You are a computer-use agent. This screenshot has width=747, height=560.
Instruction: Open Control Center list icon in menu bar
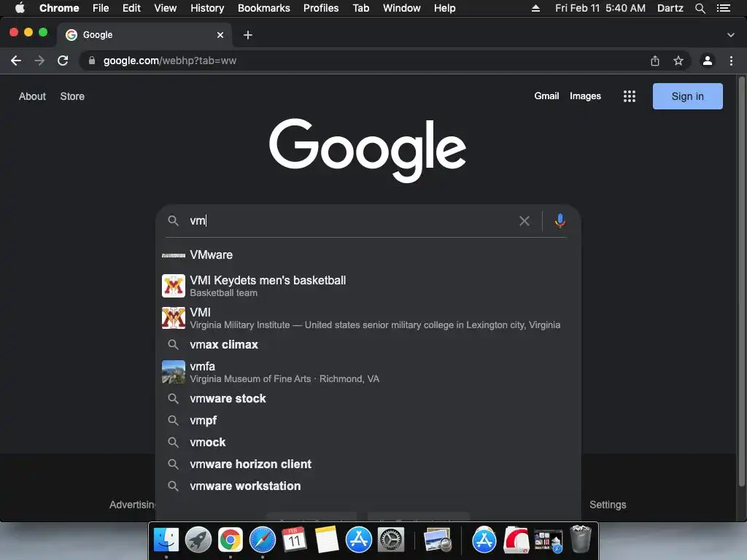click(724, 8)
